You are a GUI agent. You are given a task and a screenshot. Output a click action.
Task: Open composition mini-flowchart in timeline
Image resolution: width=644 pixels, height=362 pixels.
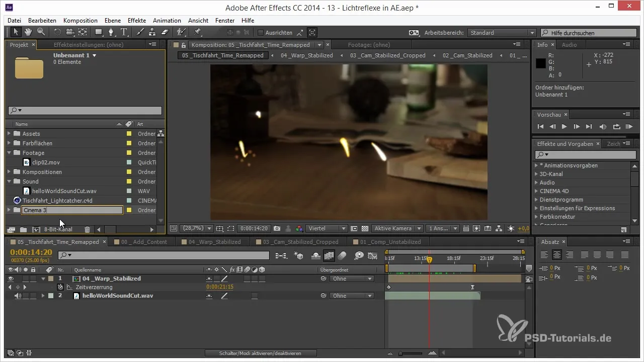[281, 255]
